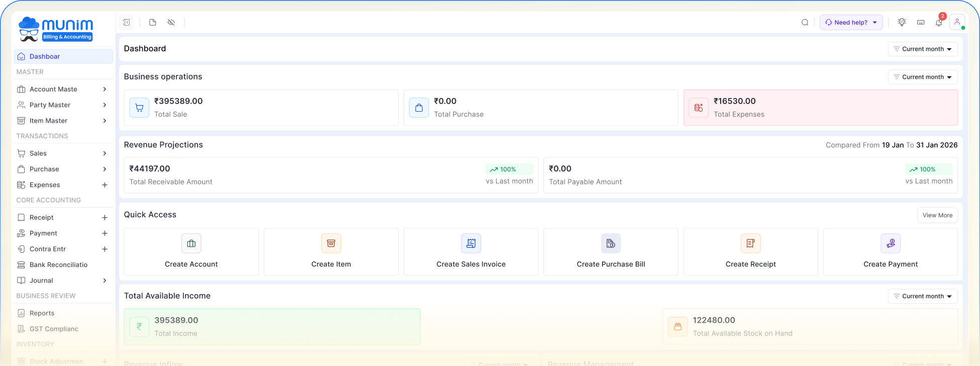Expand the Party Master submenu chevron

[x=105, y=105]
